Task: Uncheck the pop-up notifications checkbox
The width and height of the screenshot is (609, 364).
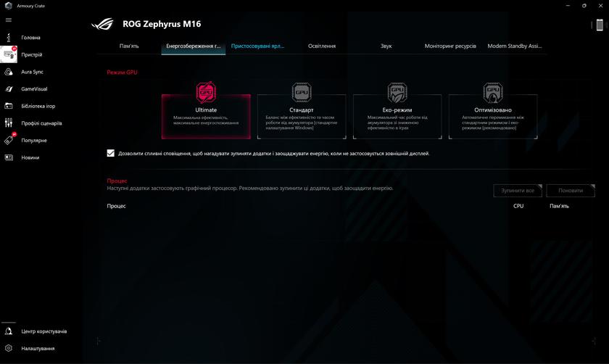Action: (111, 153)
